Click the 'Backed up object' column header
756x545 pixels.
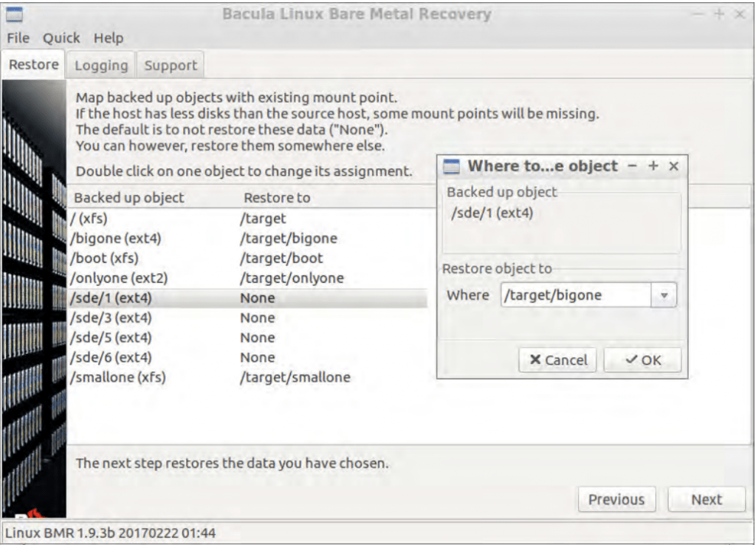pyautogui.click(x=129, y=198)
